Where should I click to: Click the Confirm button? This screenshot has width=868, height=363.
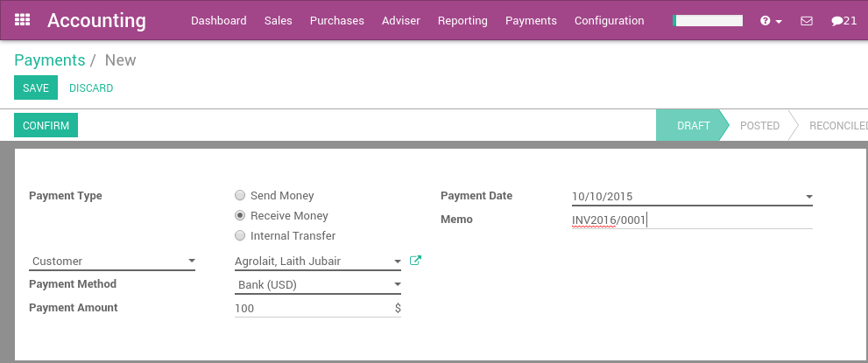click(46, 126)
